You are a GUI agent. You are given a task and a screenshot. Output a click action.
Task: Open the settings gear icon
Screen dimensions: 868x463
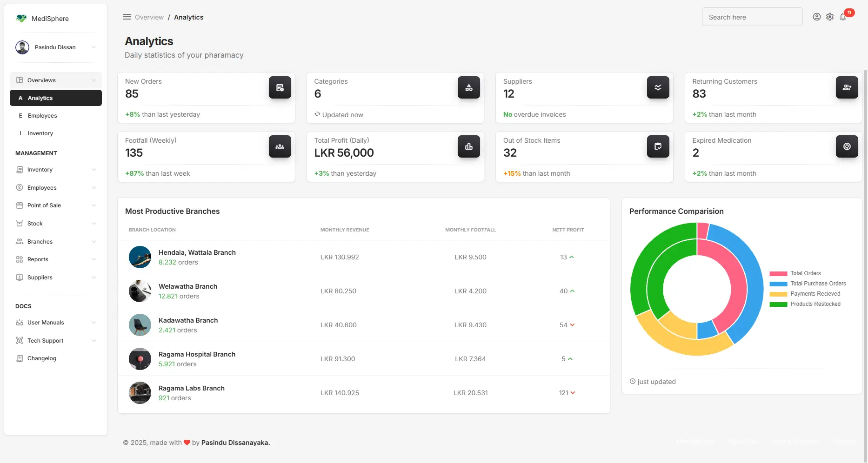coord(830,17)
